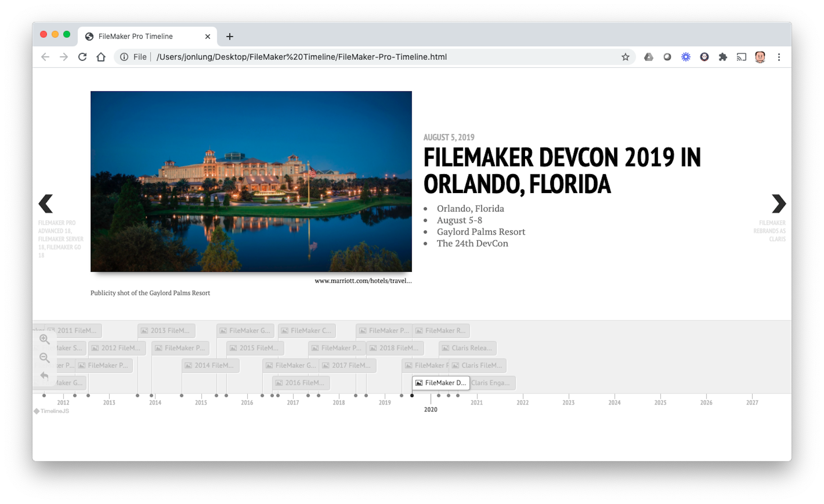This screenshot has height=504, width=824.
Task: Open the Chrome three-dot menu
Action: coord(779,57)
